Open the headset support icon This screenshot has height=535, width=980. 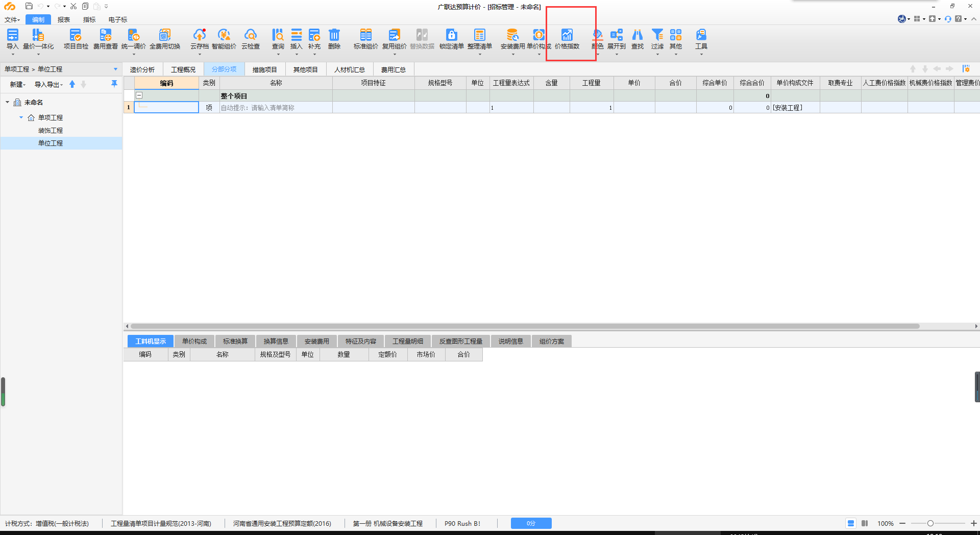(x=947, y=19)
